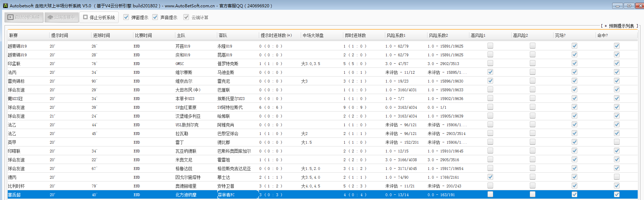Minimize the application window
The height and width of the screenshot is (200, 644).
618,6
